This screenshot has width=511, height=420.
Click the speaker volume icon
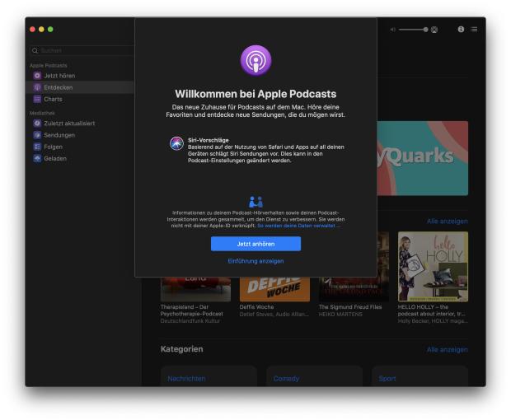click(392, 30)
